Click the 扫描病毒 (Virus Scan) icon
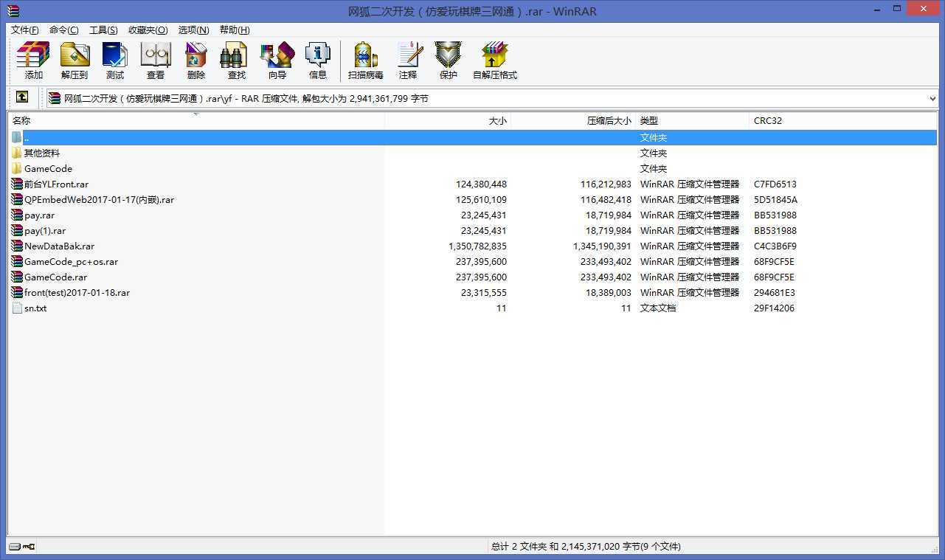The image size is (945, 560). tap(366, 61)
